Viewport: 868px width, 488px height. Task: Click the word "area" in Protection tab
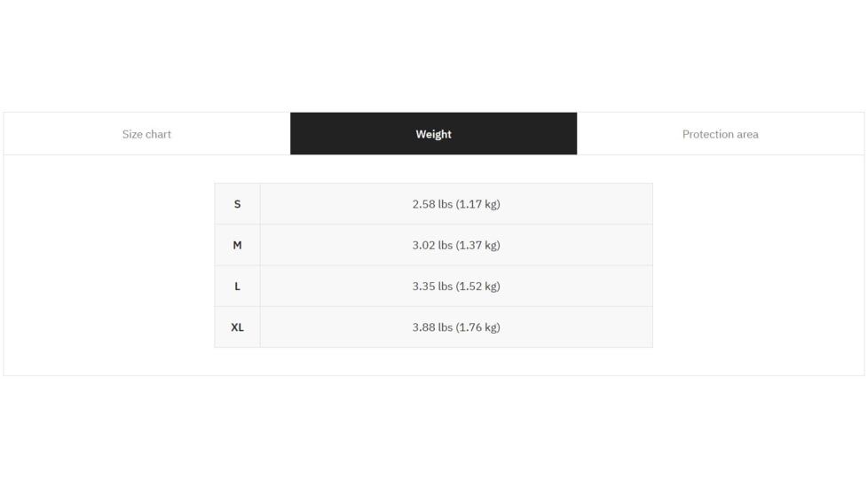click(745, 134)
